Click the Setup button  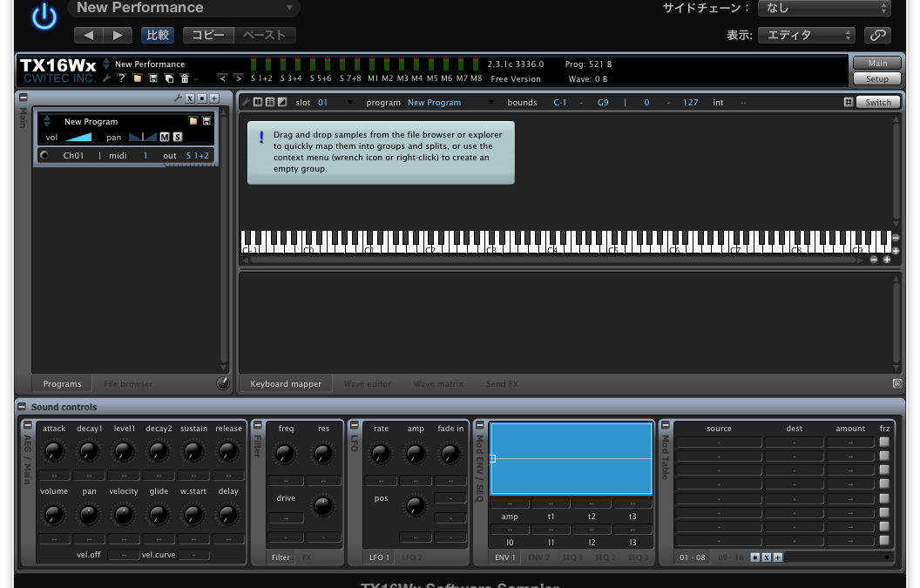(x=876, y=78)
